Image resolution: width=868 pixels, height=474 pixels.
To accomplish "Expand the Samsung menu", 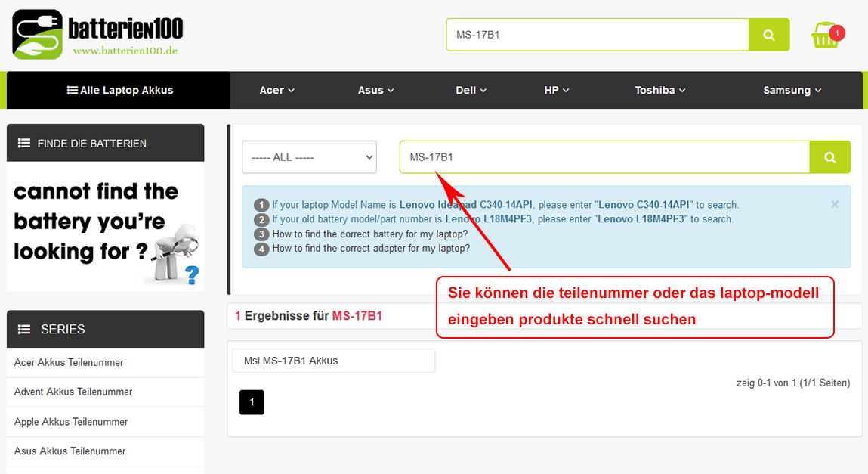I will tap(792, 90).
